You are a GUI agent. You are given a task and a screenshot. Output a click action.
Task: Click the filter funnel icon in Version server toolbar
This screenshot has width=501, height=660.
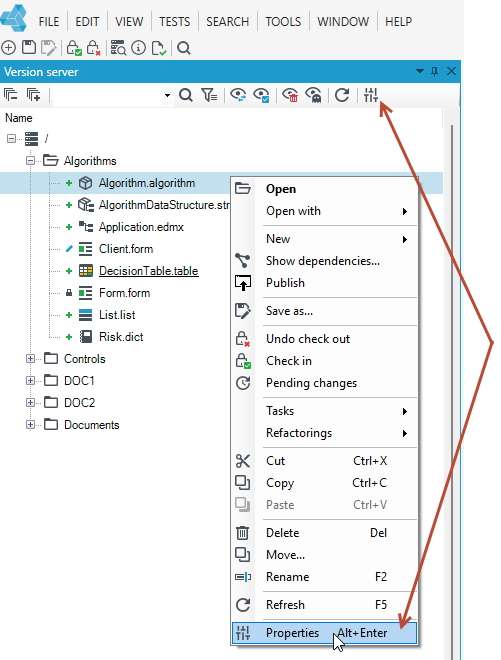click(209, 95)
